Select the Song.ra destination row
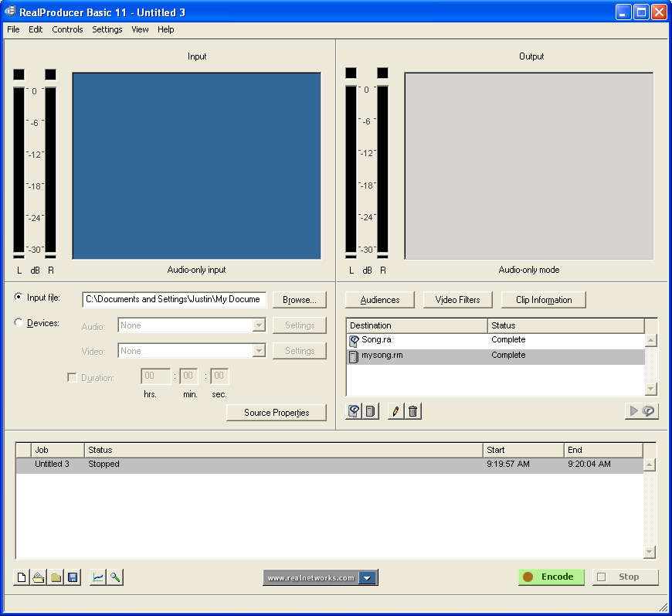The image size is (672, 616). tap(495, 341)
